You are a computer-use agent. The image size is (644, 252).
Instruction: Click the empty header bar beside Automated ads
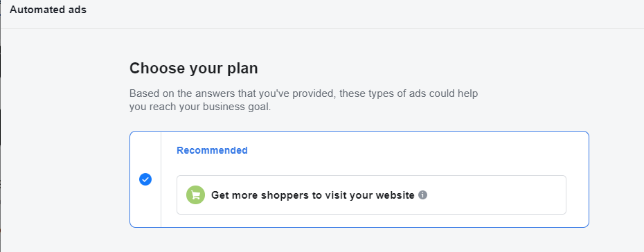pyautogui.click(x=361, y=10)
